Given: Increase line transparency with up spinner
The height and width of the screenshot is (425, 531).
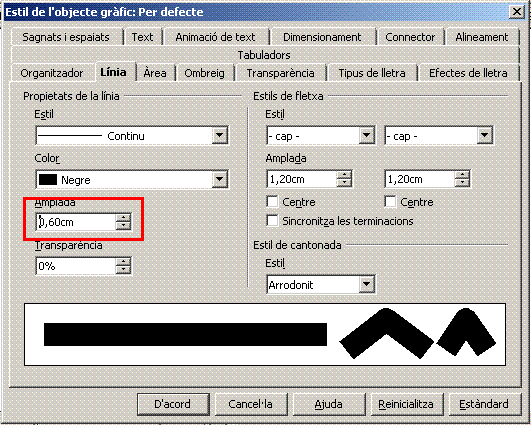Looking at the screenshot, I should tap(123, 262).
